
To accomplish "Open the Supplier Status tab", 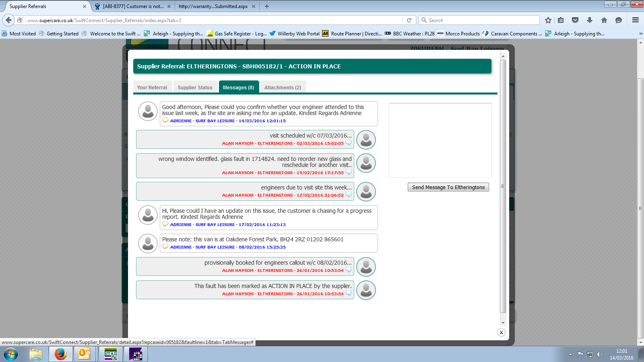I will tap(195, 87).
